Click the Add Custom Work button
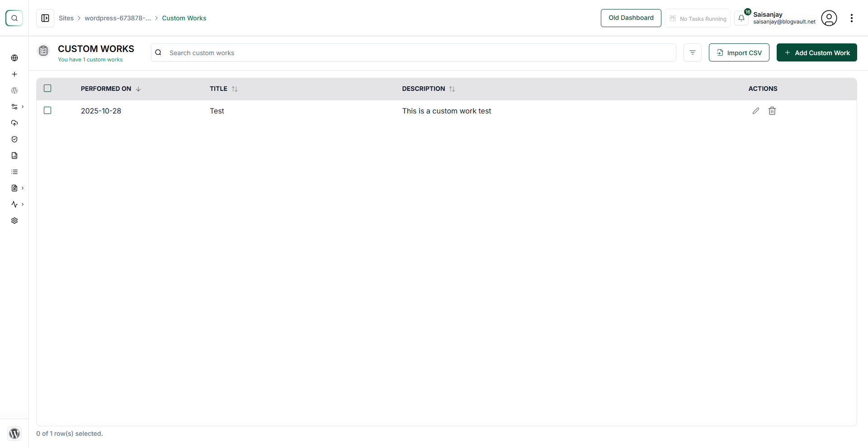Viewport: 868px width, 448px height. click(x=817, y=52)
